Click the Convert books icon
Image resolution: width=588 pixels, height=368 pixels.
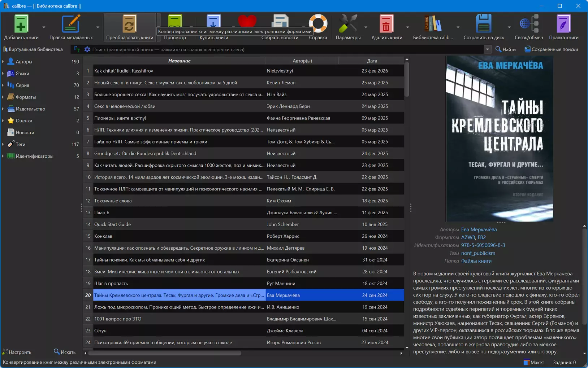[129, 24]
